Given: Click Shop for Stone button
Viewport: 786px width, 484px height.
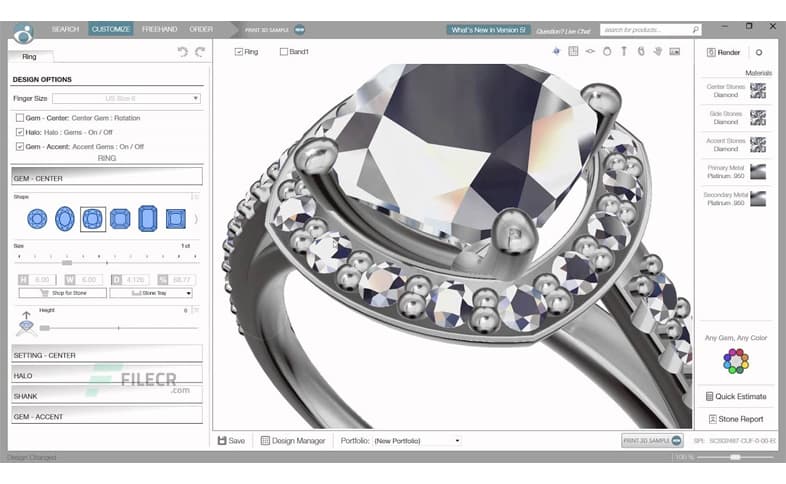Looking at the screenshot, I should click(63, 293).
